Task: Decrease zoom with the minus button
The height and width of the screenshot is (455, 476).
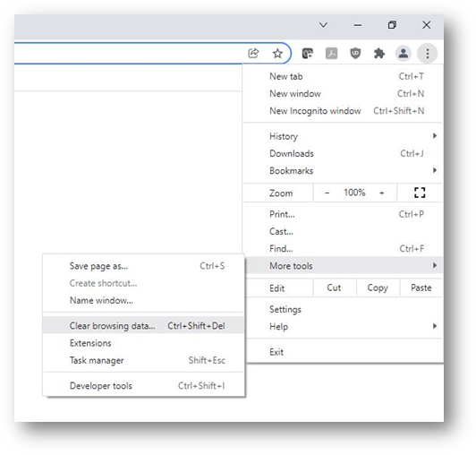Action: click(x=327, y=193)
